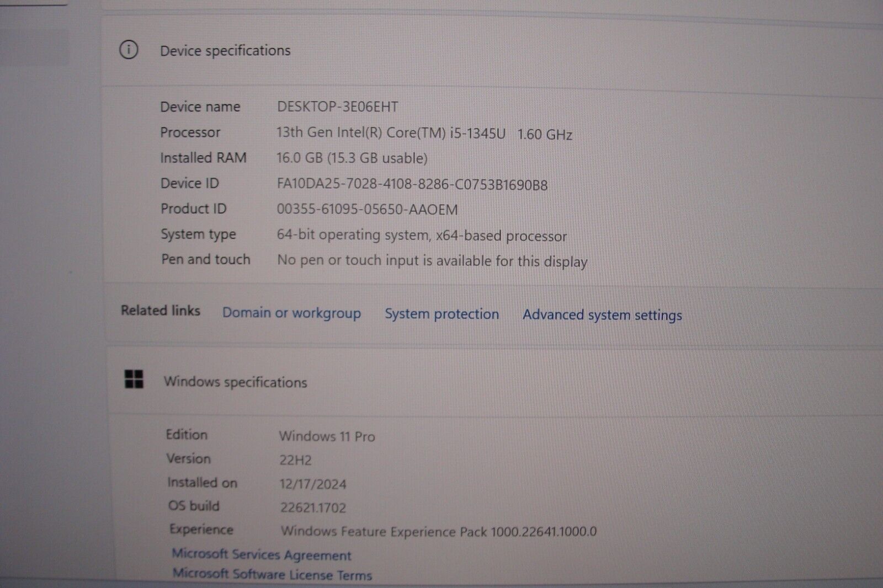Viewport: 883px width, 588px height.
Task: Open the Domain or workgroup link
Action: coord(291,313)
